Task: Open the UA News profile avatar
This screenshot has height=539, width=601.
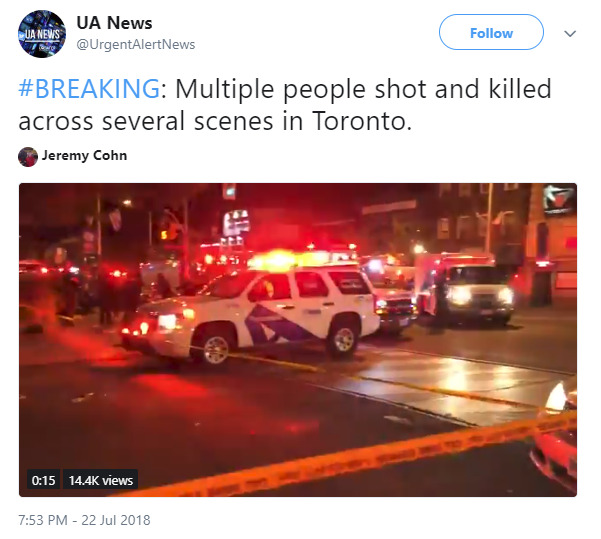Action: point(42,34)
